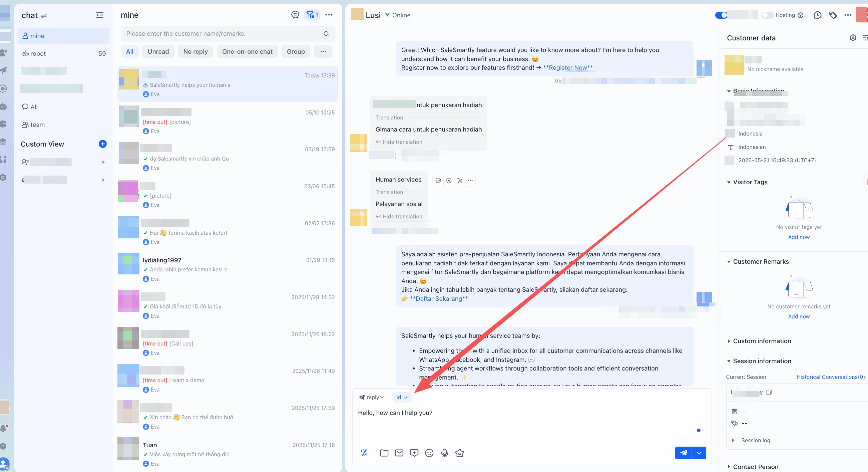Image resolution: width=868 pixels, height=472 pixels.
Task: Add now under No customer remarks yet
Action: click(799, 316)
